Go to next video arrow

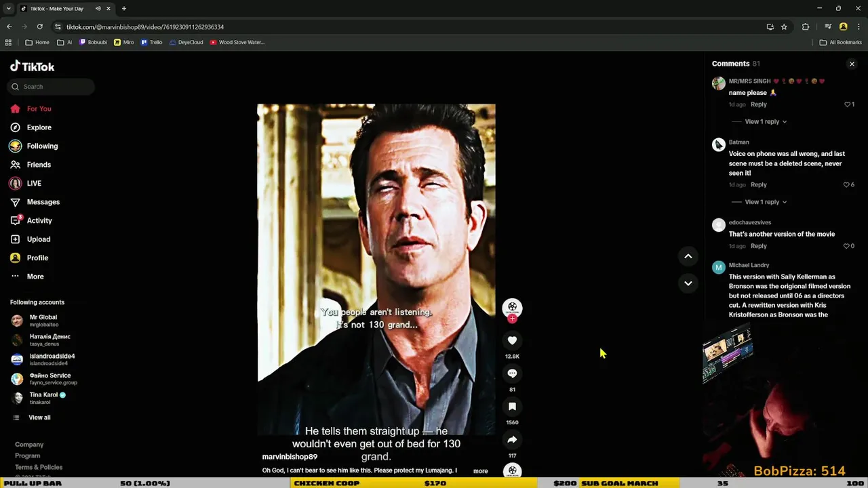tap(688, 283)
